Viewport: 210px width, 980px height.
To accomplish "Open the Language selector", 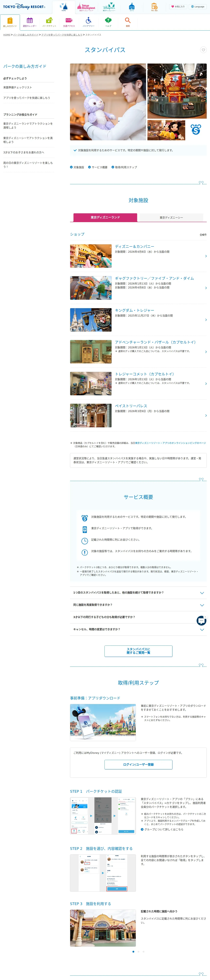I will coord(198,7).
